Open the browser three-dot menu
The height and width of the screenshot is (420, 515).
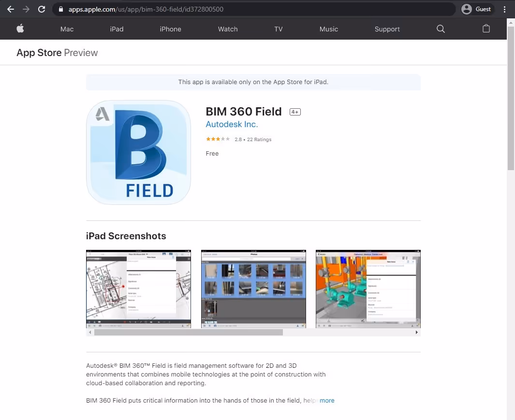(x=504, y=9)
